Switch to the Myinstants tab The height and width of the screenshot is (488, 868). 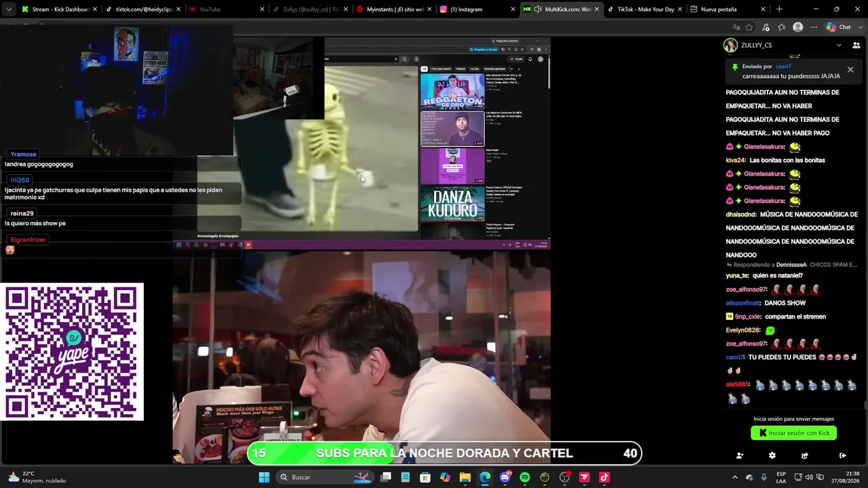coord(393,9)
